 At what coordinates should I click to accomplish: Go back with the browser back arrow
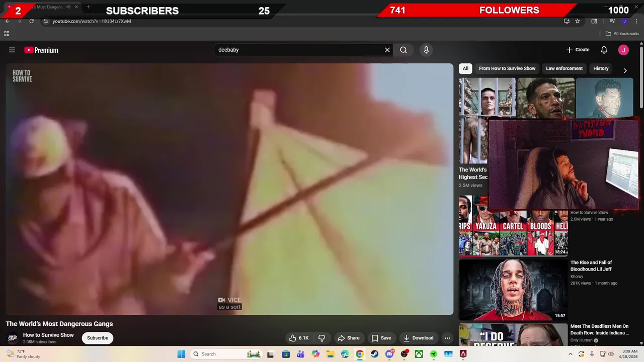[x=7, y=21]
